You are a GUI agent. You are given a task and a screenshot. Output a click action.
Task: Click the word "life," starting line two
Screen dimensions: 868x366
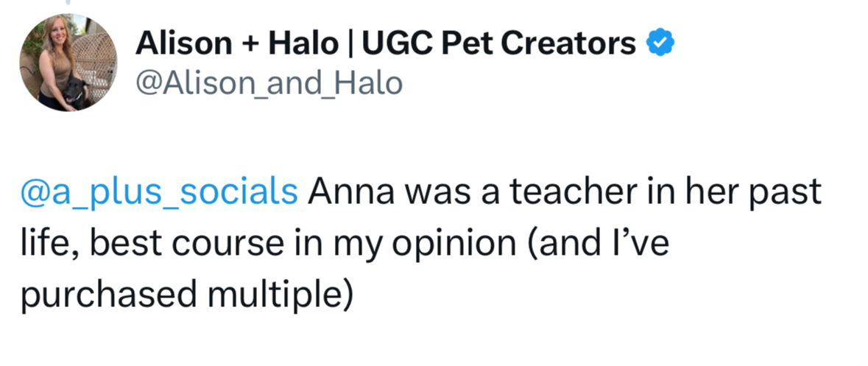(46, 244)
